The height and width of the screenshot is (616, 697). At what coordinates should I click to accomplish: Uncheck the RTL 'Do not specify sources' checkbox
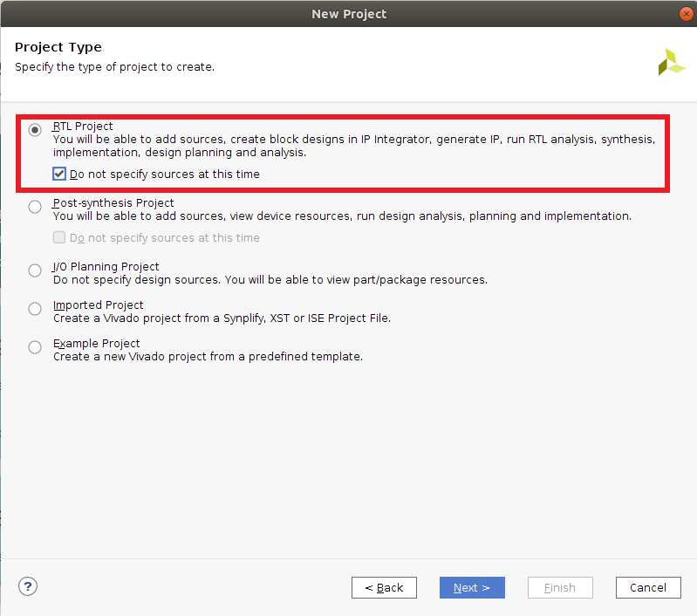(x=59, y=174)
